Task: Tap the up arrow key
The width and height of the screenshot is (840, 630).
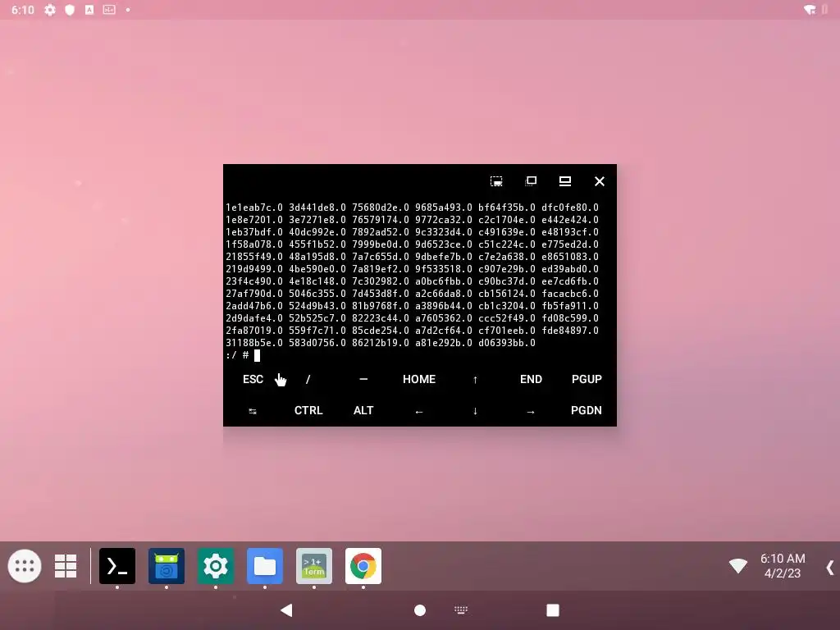Action: coord(475,380)
